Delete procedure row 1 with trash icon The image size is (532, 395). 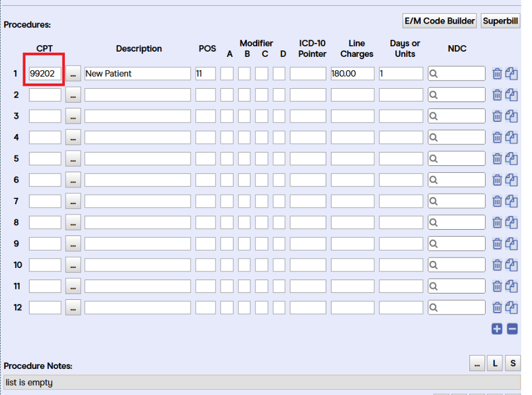(x=497, y=74)
